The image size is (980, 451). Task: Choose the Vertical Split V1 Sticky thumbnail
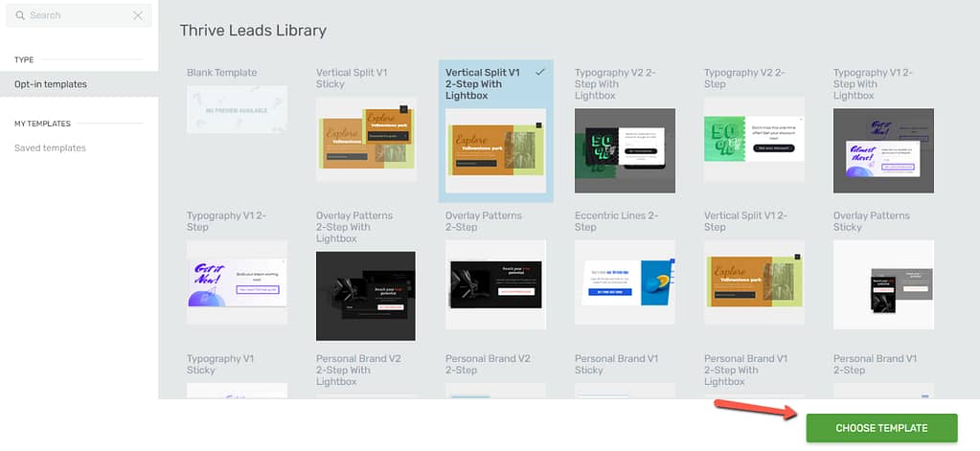366,139
